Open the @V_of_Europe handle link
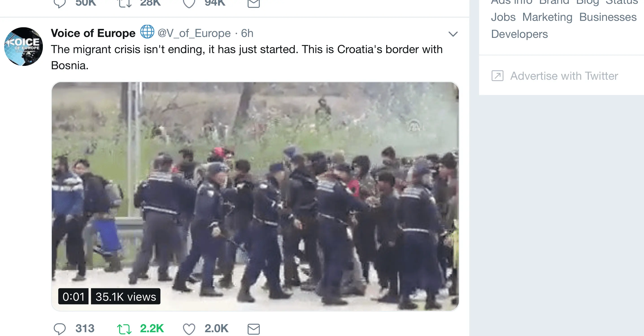 point(194,33)
